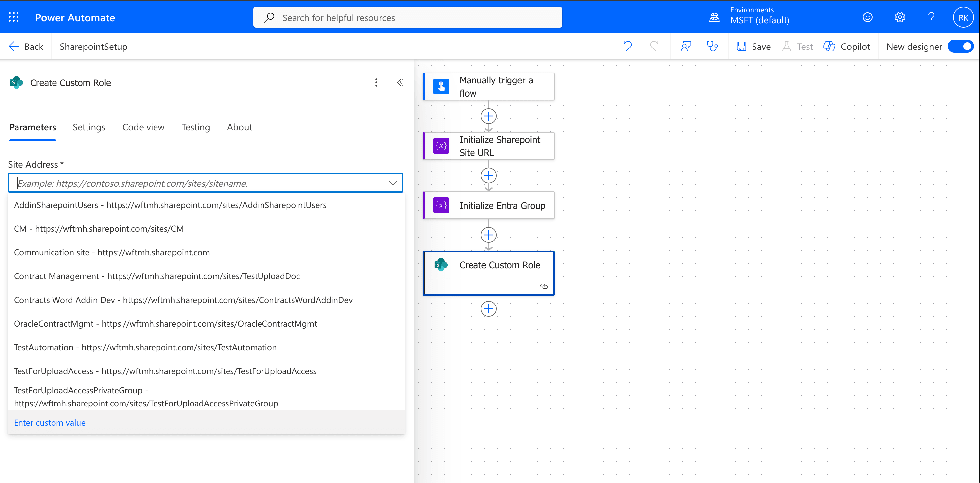This screenshot has height=483, width=980.
Task: Click the SharePoint icon in panel header
Action: click(x=17, y=82)
